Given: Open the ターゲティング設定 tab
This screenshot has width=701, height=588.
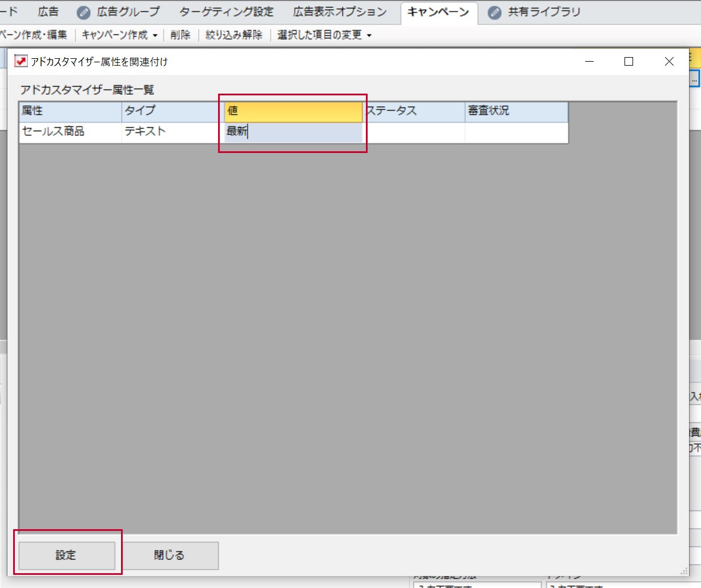Looking at the screenshot, I should coord(227,12).
